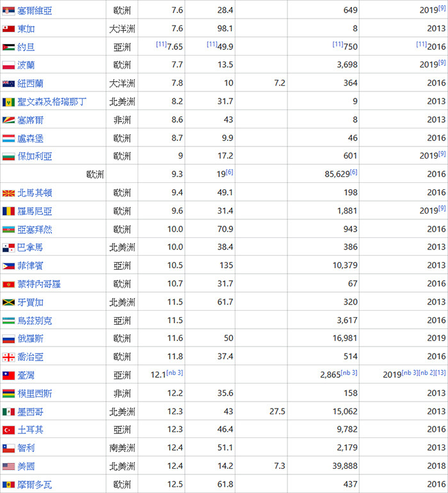Open the 約旦 country link
The width and height of the screenshot is (448, 493).
click(26, 47)
